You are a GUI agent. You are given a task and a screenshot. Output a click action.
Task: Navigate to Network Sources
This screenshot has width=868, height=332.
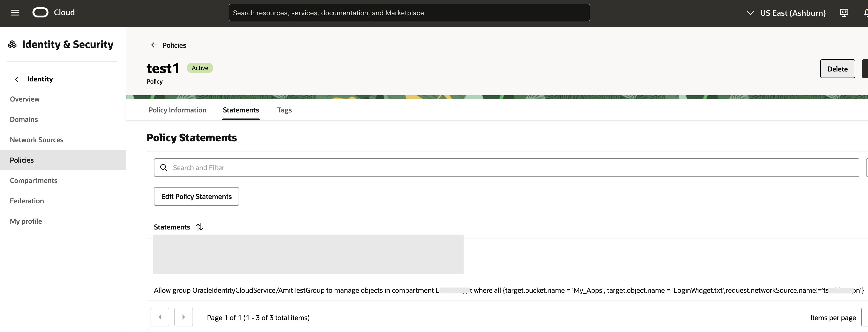click(x=36, y=140)
